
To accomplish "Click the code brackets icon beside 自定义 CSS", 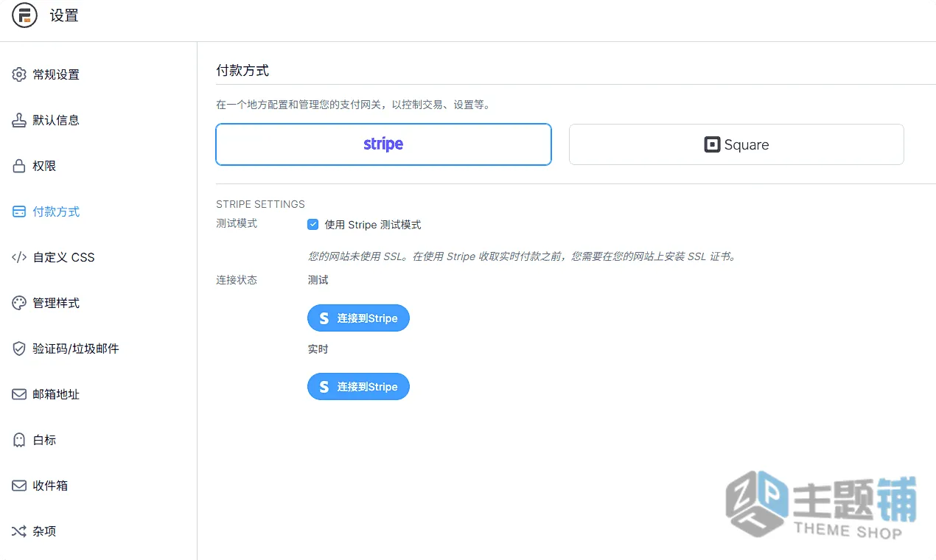I will [x=19, y=257].
